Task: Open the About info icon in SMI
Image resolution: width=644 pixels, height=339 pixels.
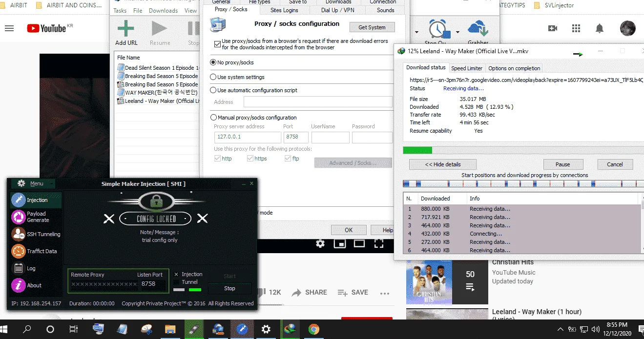Action: [18, 285]
